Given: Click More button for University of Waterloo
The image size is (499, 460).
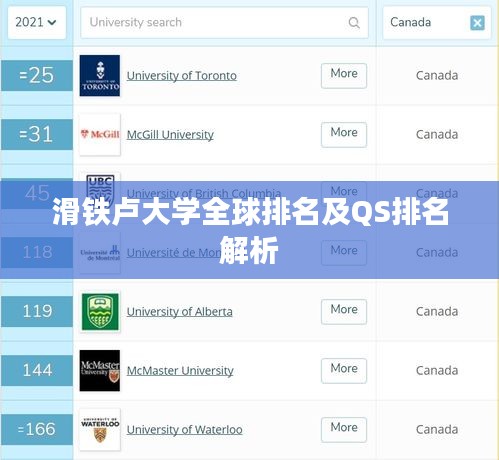Looking at the screenshot, I should point(344,430).
